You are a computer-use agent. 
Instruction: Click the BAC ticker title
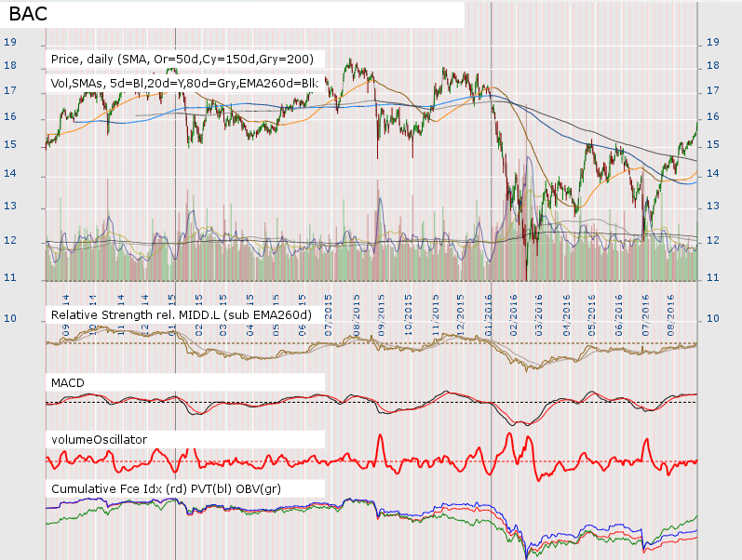(28, 14)
